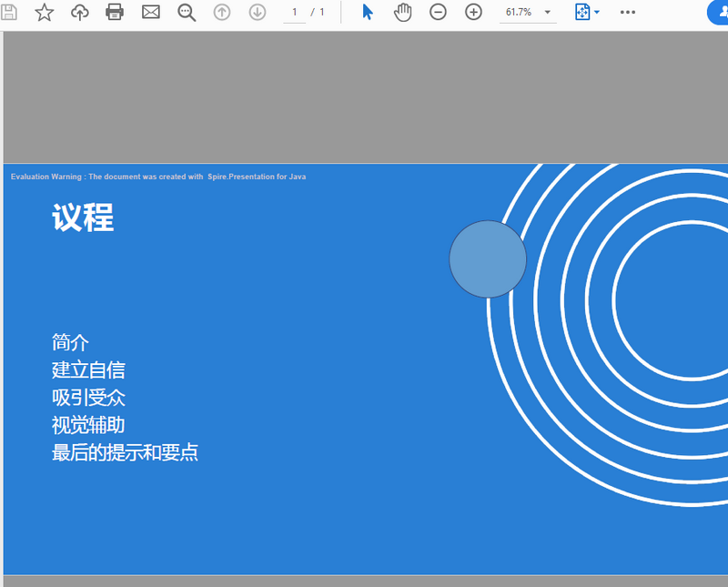Open the more tools menu
Viewport: 728px width, 587px height.
(x=626, y=12)
